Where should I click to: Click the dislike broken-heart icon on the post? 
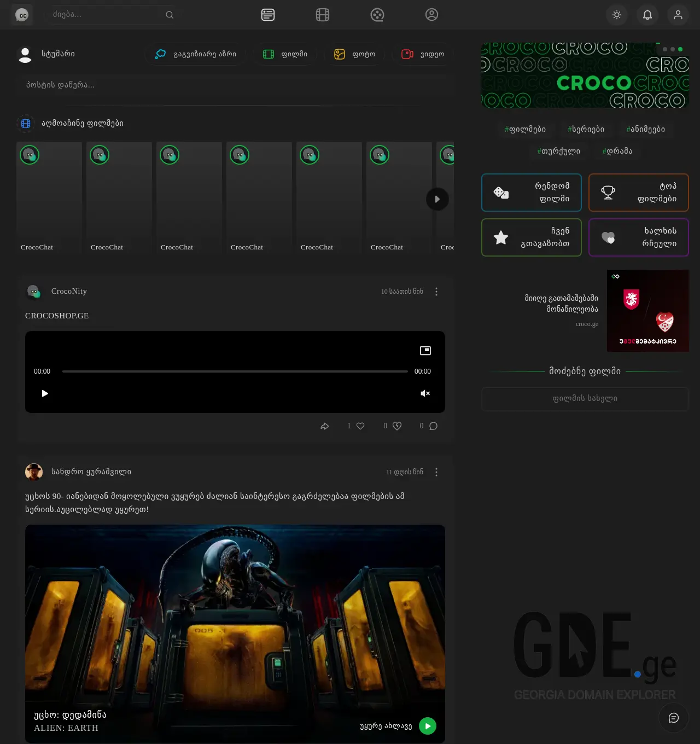398,426
